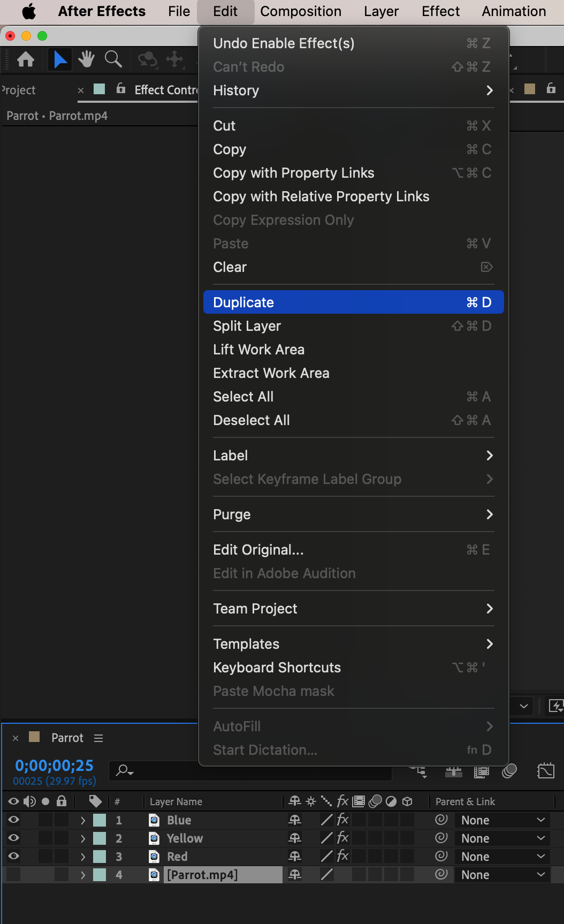This screenshot has width=564, height=924.
Task: Select Copy with Property Links
Action: [x=353, y=173]
